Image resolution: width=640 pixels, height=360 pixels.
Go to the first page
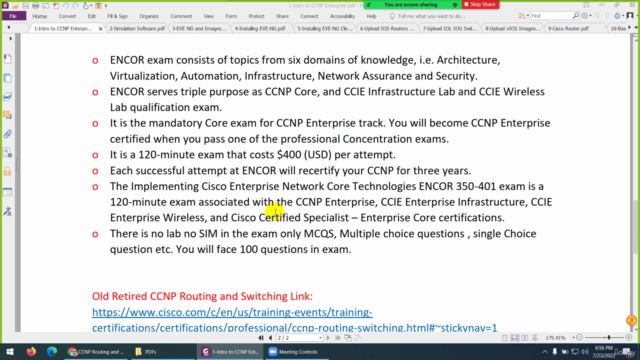click(261, 338)
